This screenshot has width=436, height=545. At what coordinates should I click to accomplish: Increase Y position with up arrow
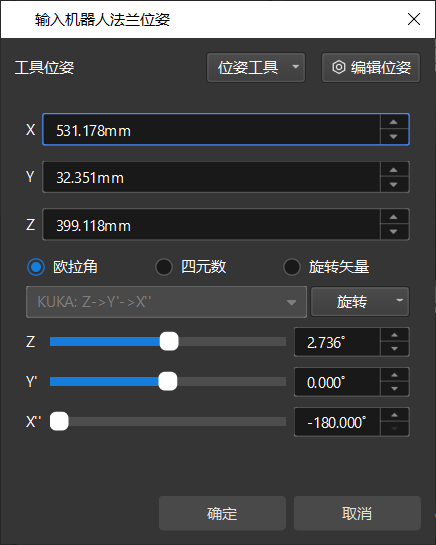tap(394, 170)
